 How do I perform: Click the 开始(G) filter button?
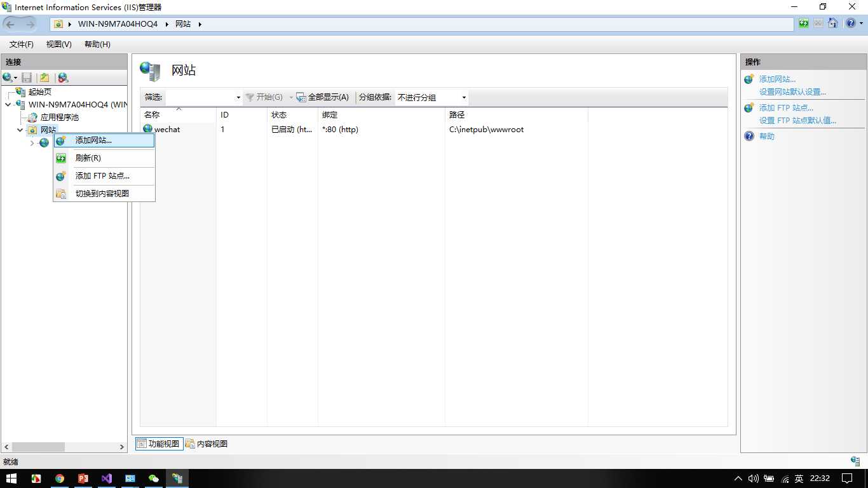(264, 97)
